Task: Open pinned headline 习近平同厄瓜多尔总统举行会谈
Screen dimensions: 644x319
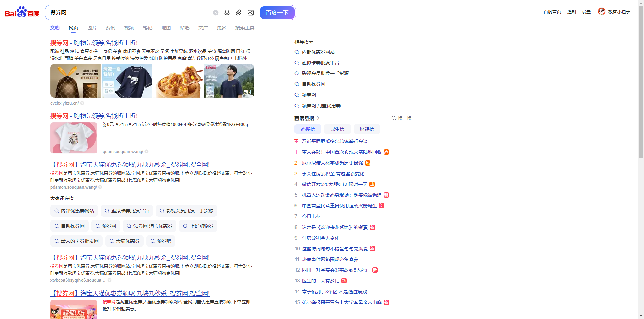Action: click(335, 141)
